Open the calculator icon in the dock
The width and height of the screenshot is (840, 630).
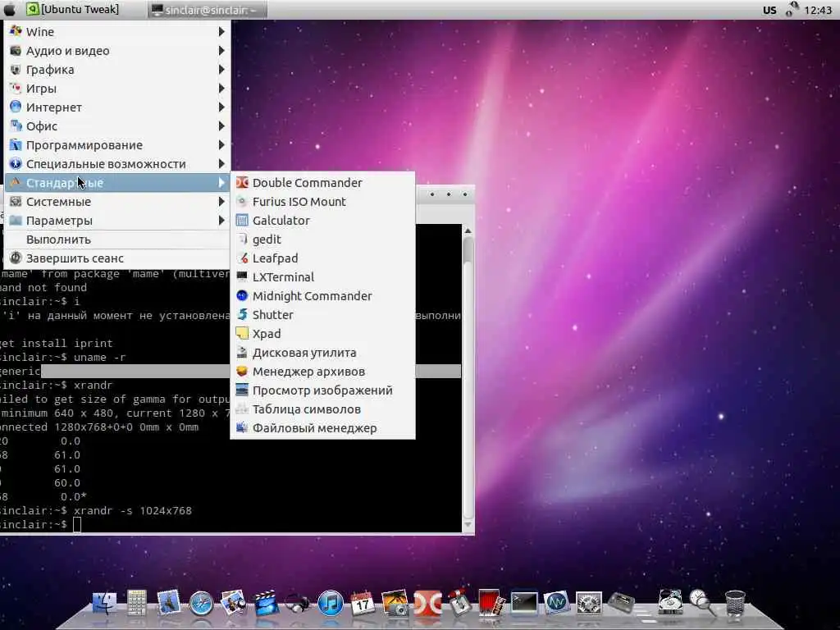click(137, 603)
